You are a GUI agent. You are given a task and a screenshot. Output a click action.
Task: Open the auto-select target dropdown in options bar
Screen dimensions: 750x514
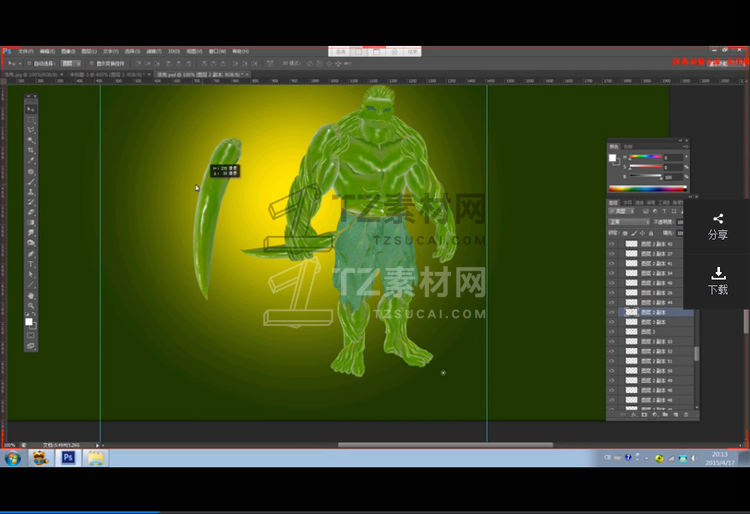pyautogui.click(x=72, y=63)
